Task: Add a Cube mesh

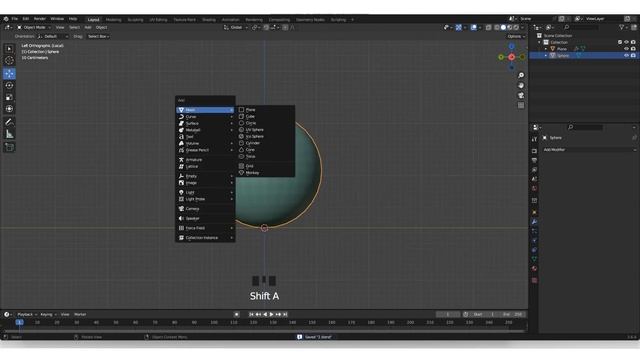Action: click(x=265, y=116)
